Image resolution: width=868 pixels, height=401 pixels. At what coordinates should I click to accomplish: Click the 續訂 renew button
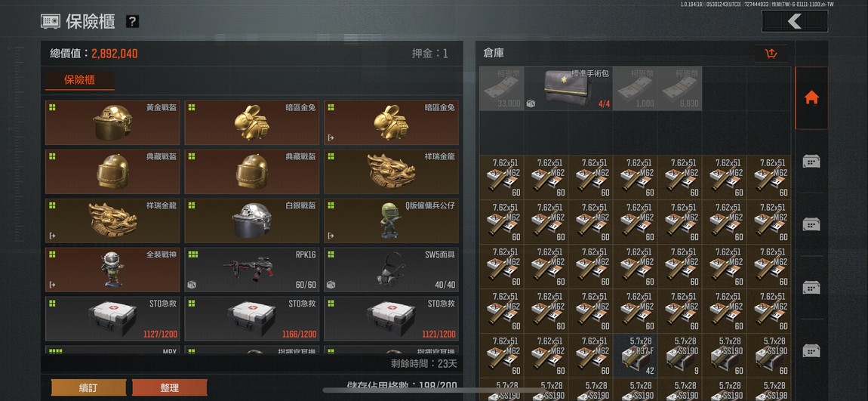tap(88, 387)
